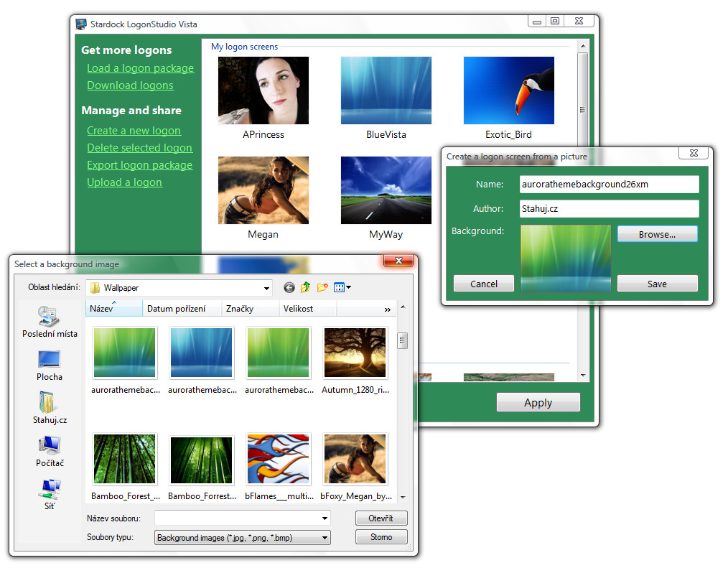Create a new folder in file dialog
Screen dimensions: 728x568
(322, 288)
